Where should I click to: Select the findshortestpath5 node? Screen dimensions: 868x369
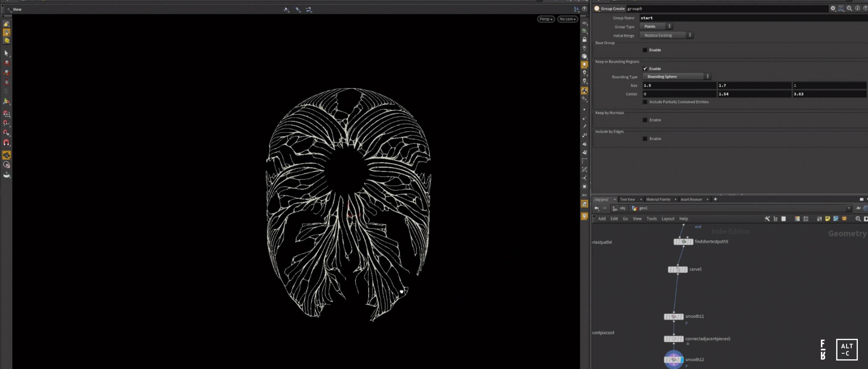tap(683, 242)
